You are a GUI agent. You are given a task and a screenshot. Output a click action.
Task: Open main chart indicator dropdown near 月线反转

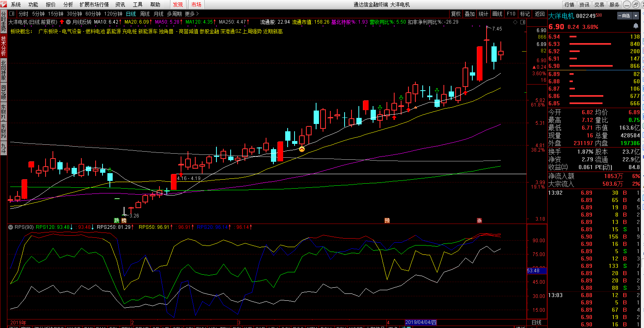(68, 22)
